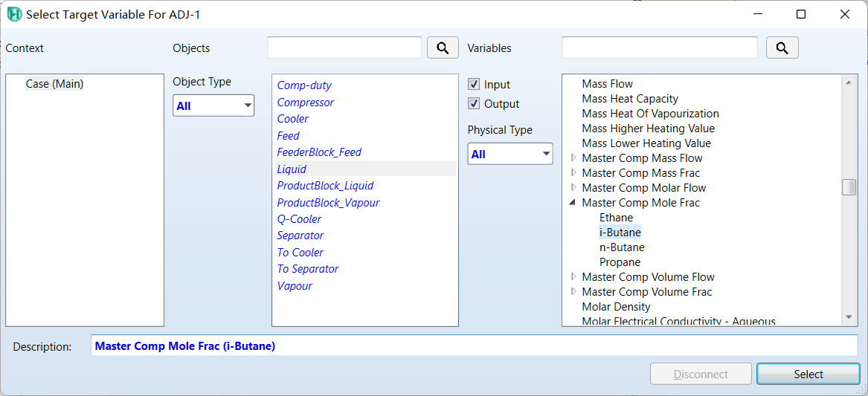Expand Master Comp Volume Frac node

pos(573,291)
